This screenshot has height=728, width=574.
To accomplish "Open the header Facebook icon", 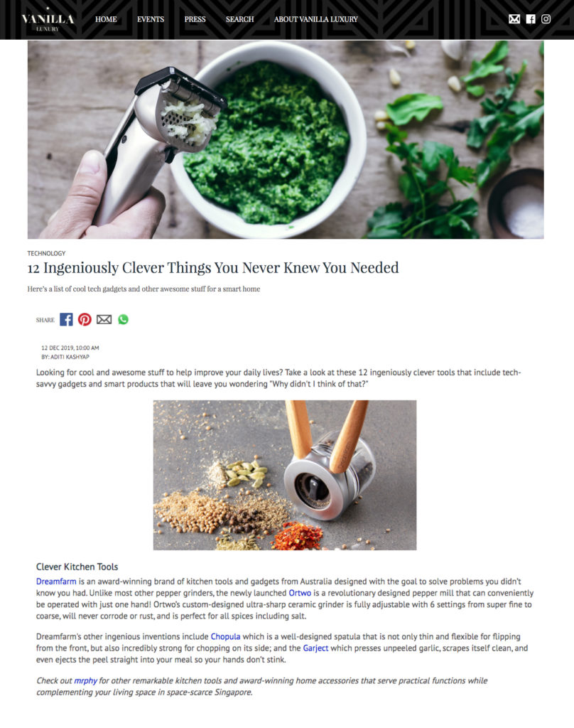I will point(531,19).
